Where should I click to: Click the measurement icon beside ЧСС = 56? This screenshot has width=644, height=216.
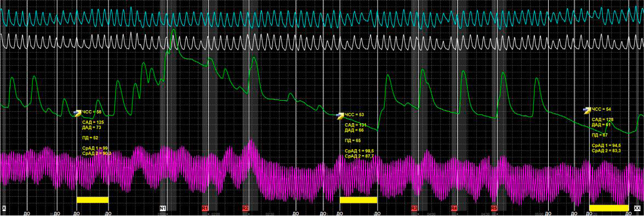(x=78, y=112)
